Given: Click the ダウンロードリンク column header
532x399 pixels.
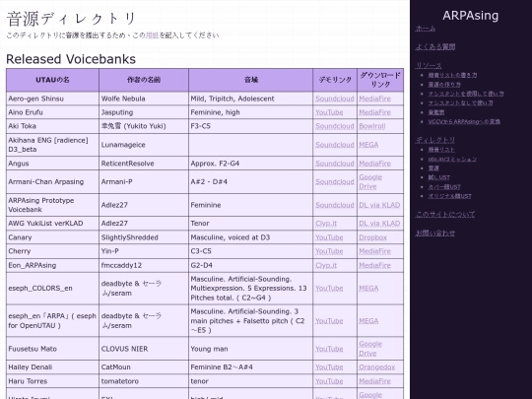Looking at the screenshot, I should coord(380,80).
